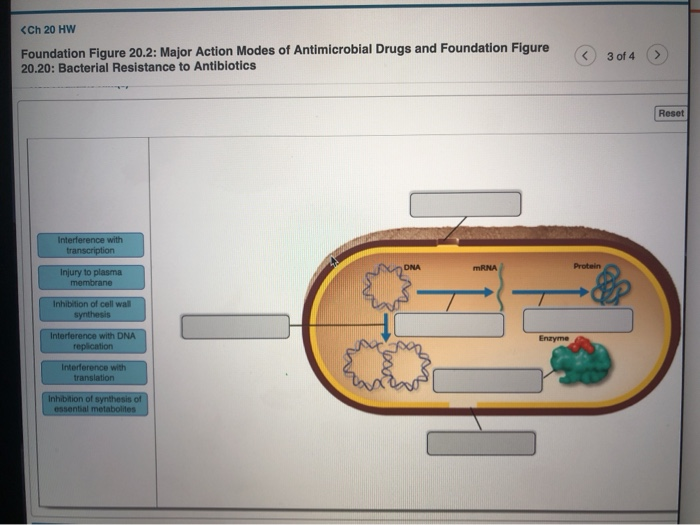
Task: Click the empty target box left of the cell
Action: click(235, 327)
